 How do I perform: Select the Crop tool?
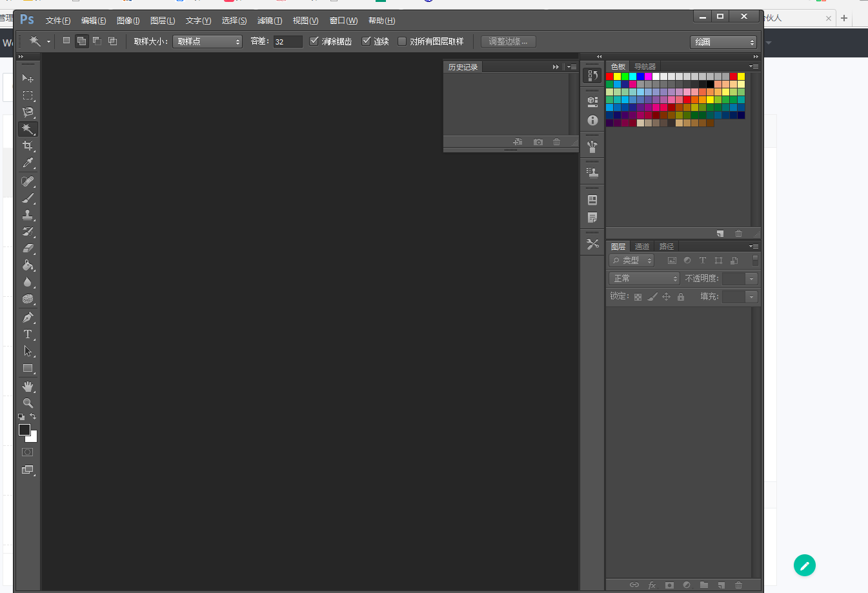pos(28,146)
